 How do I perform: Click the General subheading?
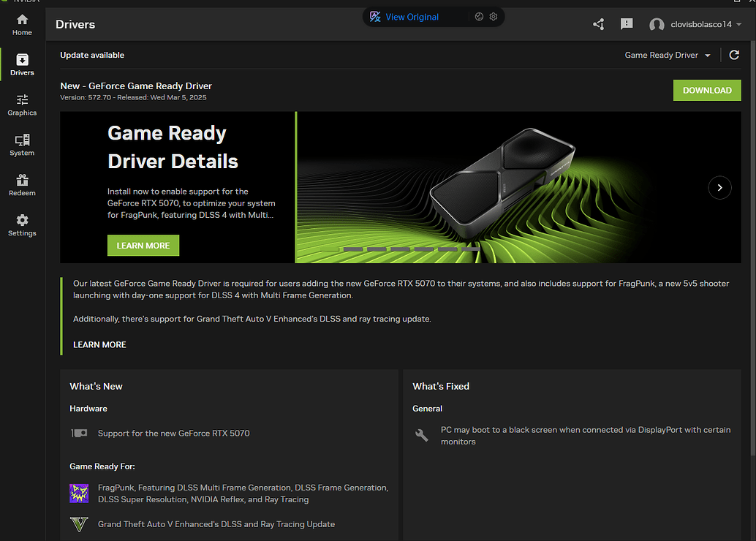point(427,409)
